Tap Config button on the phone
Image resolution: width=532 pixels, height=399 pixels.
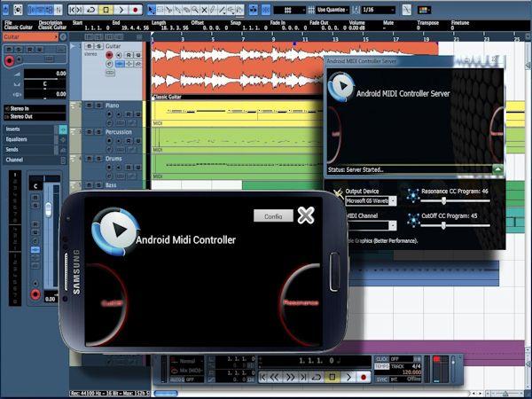click(273, 215)
